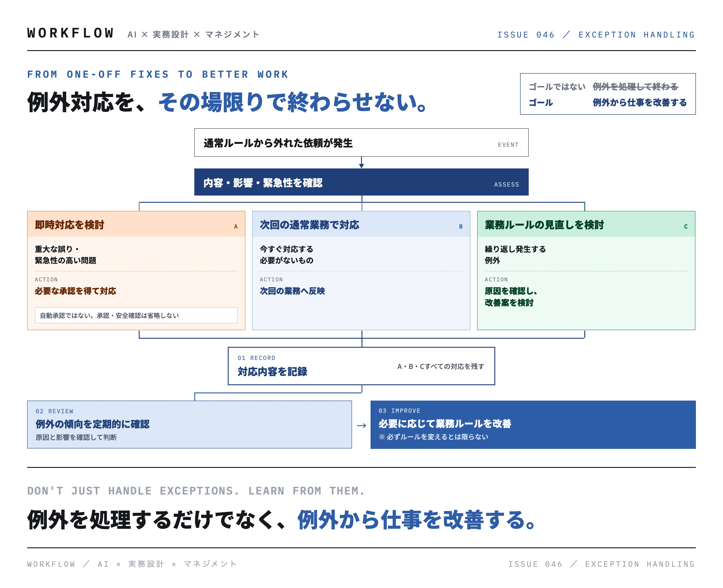Click the struck-through text '例外を処理して終わる'

coord(635,87)
